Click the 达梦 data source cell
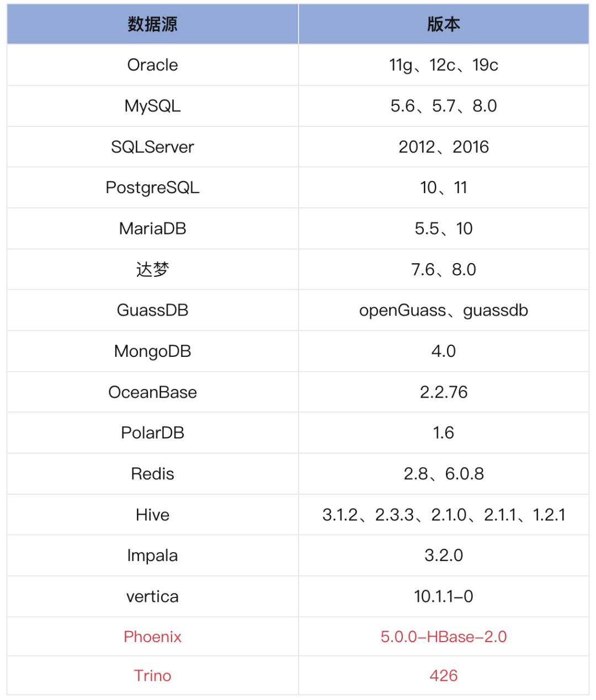The height and width of the screenshot is (700, 596). (x=152, y=269)
